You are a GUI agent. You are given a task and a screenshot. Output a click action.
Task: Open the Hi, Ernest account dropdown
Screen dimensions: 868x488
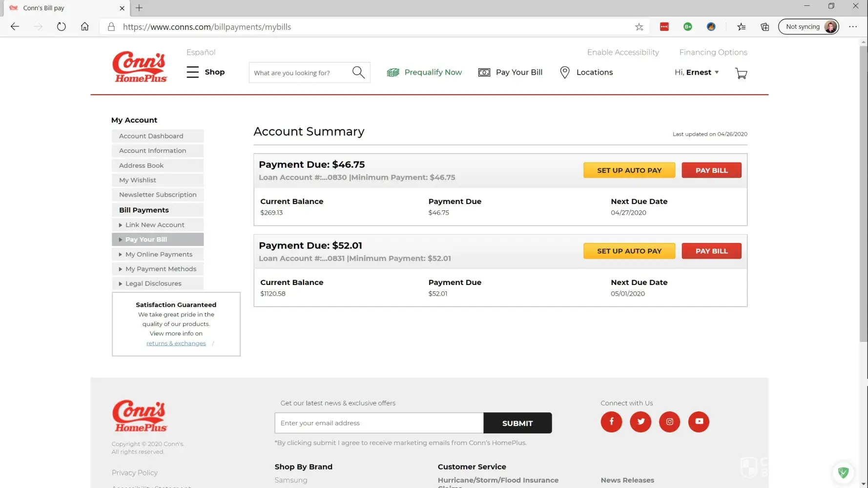coord(697,72)
